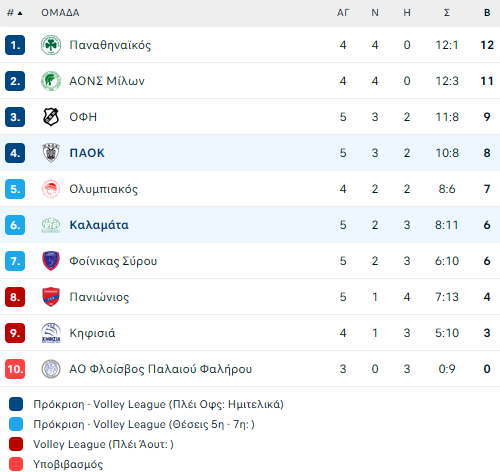Click the light red Υποβιβασμός legend swatch

coord(16,464)
